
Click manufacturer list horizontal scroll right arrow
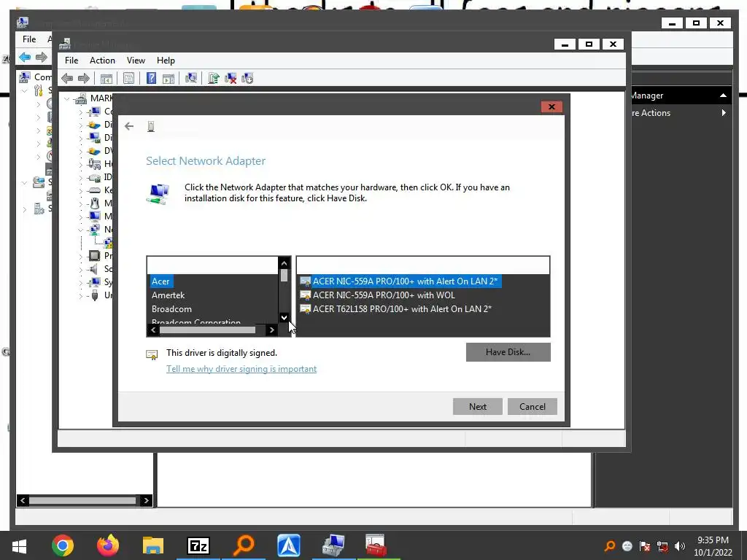(x=271, y=330)
